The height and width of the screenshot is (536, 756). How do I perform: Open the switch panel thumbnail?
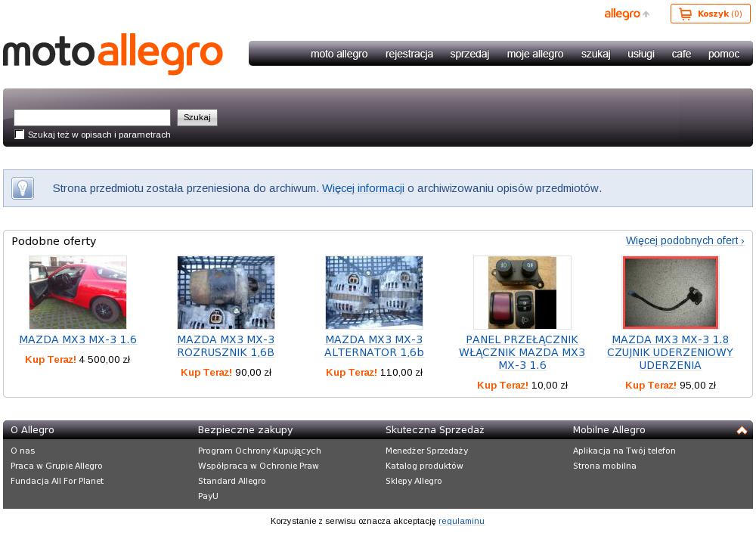click(522, 293)
